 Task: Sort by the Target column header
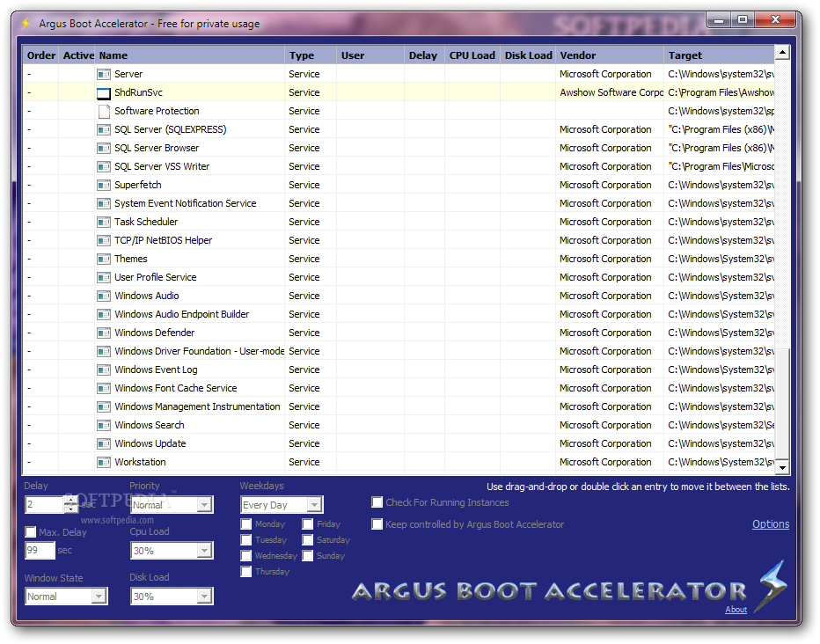719,55
